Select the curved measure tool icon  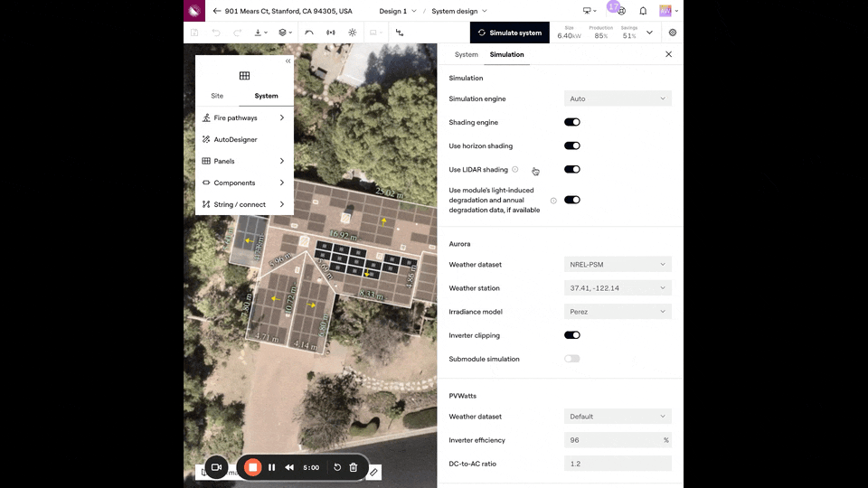309,33
